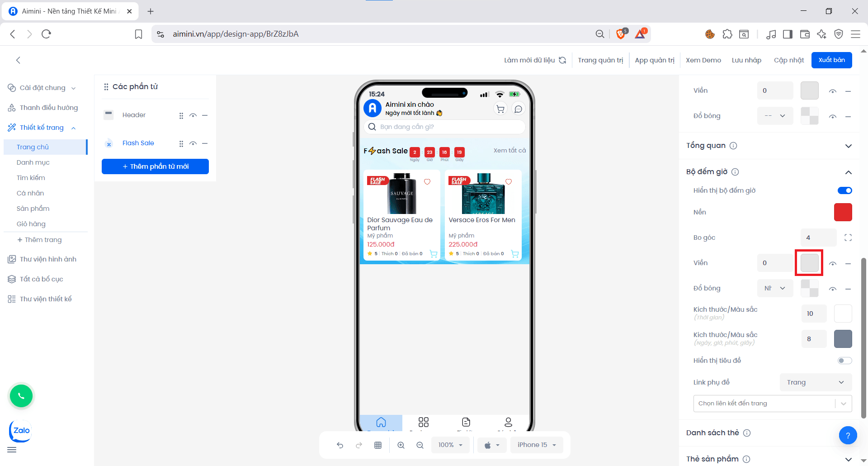Click the undo arrow in bottom toolbar

[x=340, y=445]
